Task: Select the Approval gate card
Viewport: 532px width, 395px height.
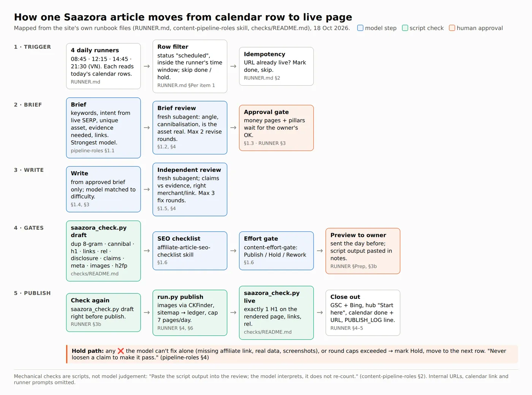Action: pos(276,128)
